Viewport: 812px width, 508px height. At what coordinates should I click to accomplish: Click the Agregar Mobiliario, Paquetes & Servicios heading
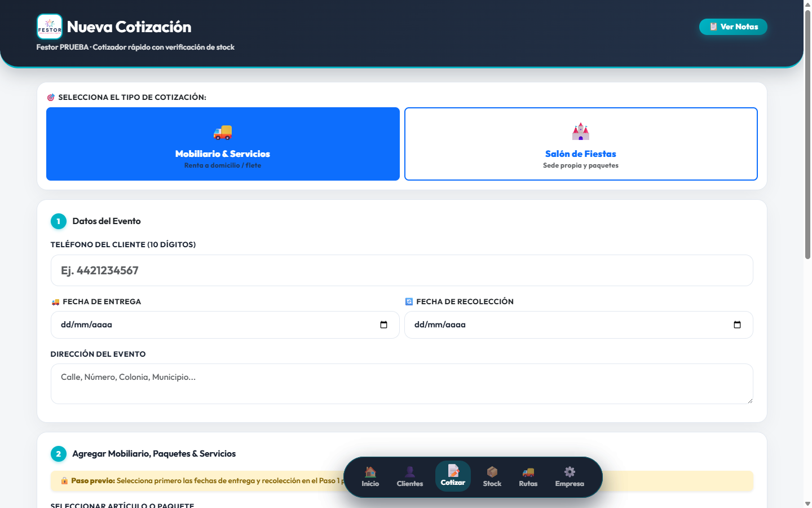pos(154,454)
